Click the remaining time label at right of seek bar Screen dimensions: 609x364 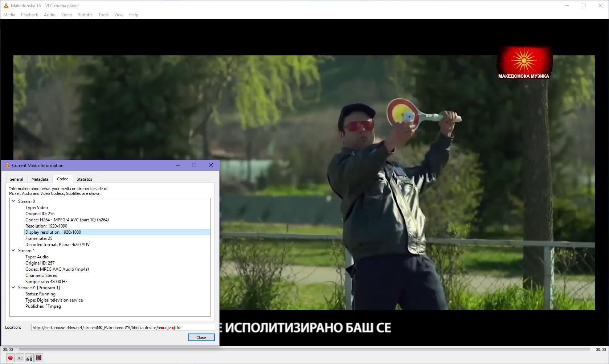click(x=601, y=349)
